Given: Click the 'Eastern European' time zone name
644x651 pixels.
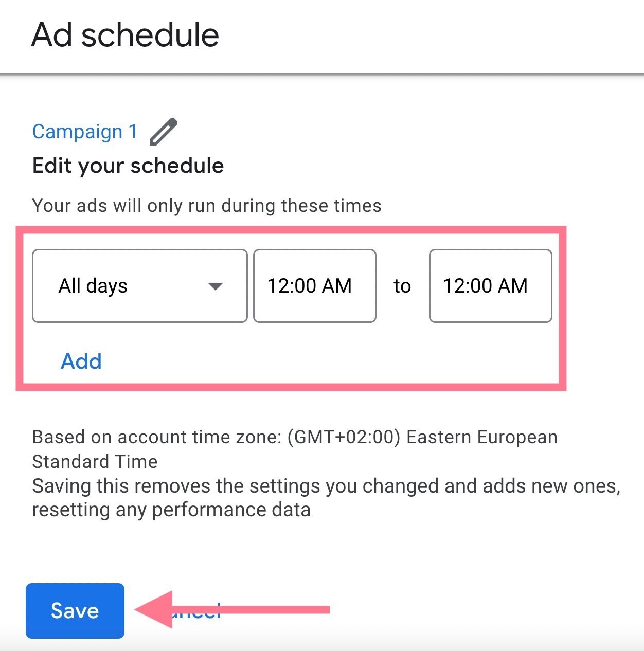Looking at the screenshot, I should pyautogui.click(x=482, y=437).
